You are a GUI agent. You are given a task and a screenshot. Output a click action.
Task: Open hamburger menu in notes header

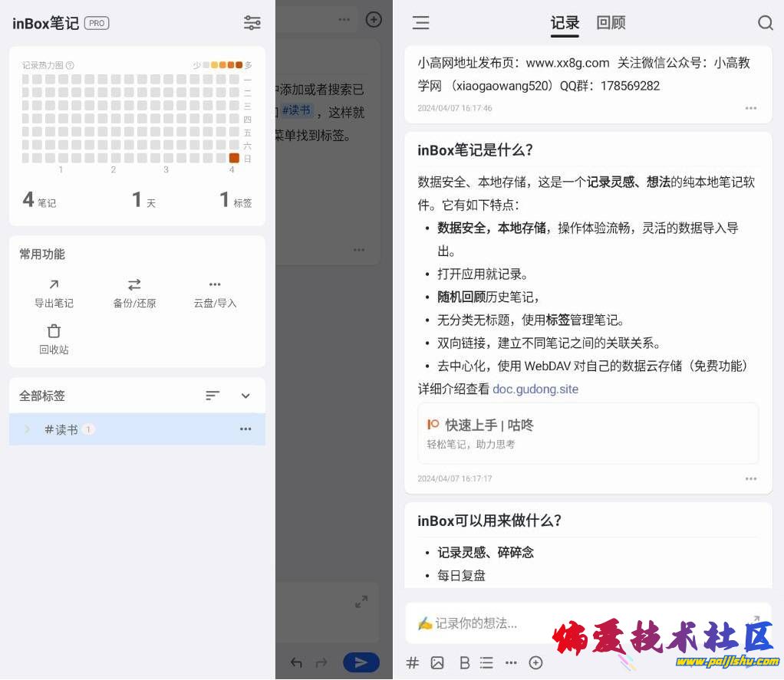pos(420,23)
